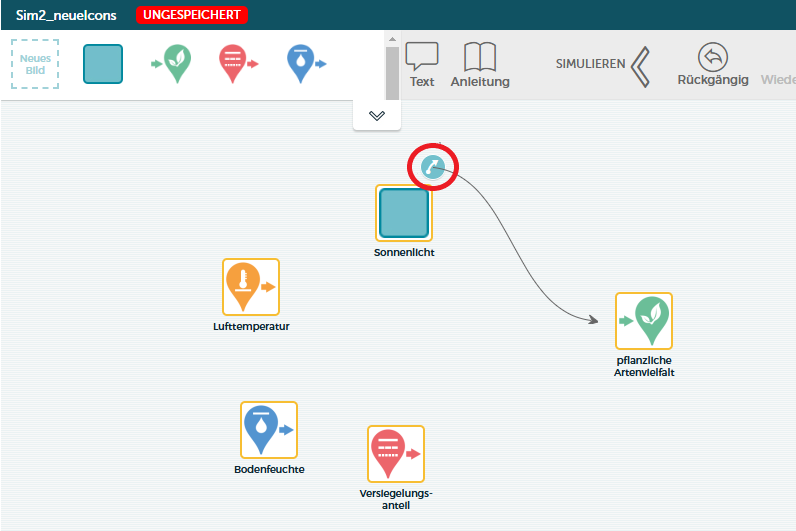Expand the palette with the down chevron
This screenshot has height=531, width=796.
point(377,116)
